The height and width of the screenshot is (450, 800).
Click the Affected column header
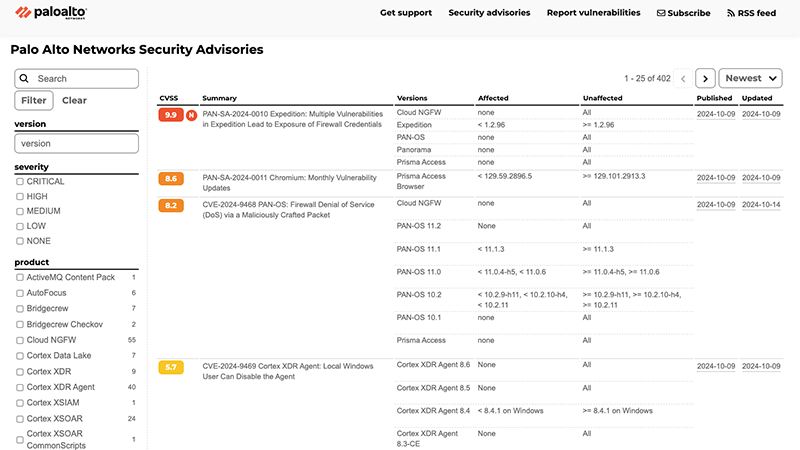coord(493,98)
